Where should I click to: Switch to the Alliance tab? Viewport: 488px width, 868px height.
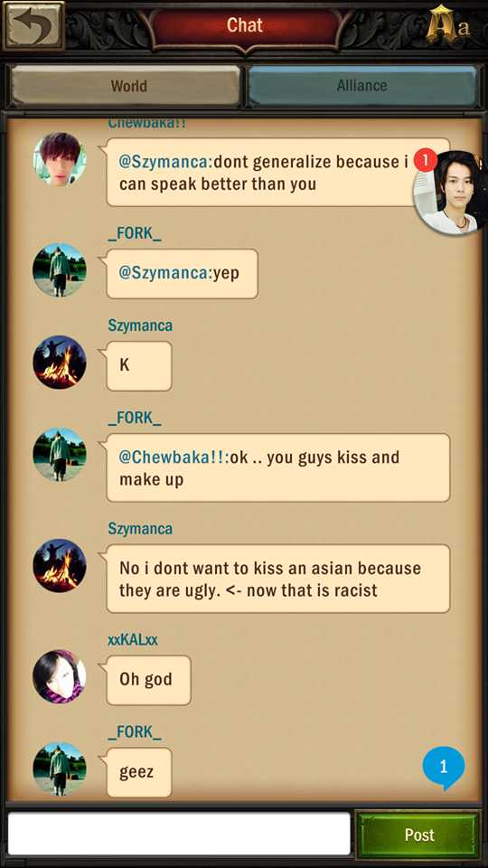coord(362,86)
